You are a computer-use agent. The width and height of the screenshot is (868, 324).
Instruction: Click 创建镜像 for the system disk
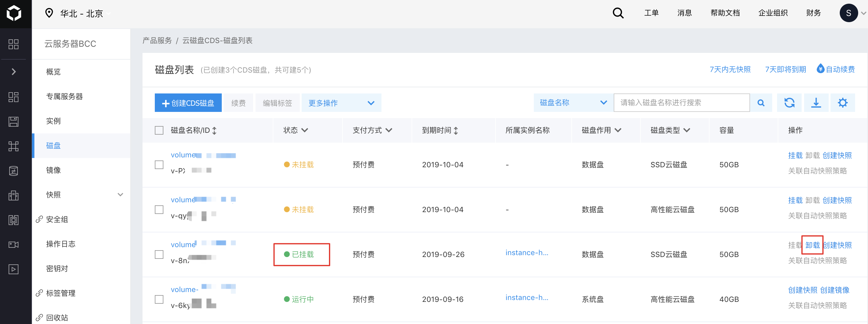point(835,290)
